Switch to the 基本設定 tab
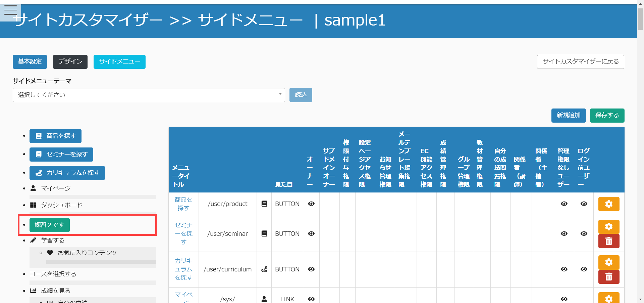644x303 pixels. coord(30,62)
